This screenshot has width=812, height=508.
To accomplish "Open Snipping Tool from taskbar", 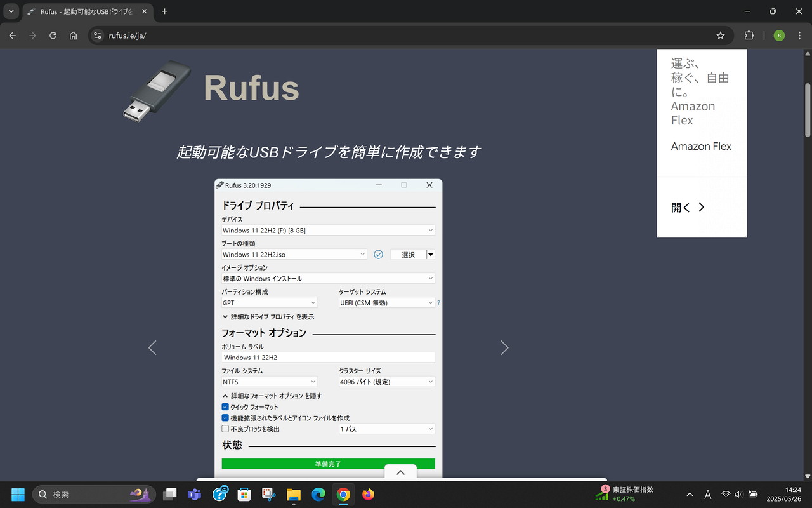I will [268, 494].
